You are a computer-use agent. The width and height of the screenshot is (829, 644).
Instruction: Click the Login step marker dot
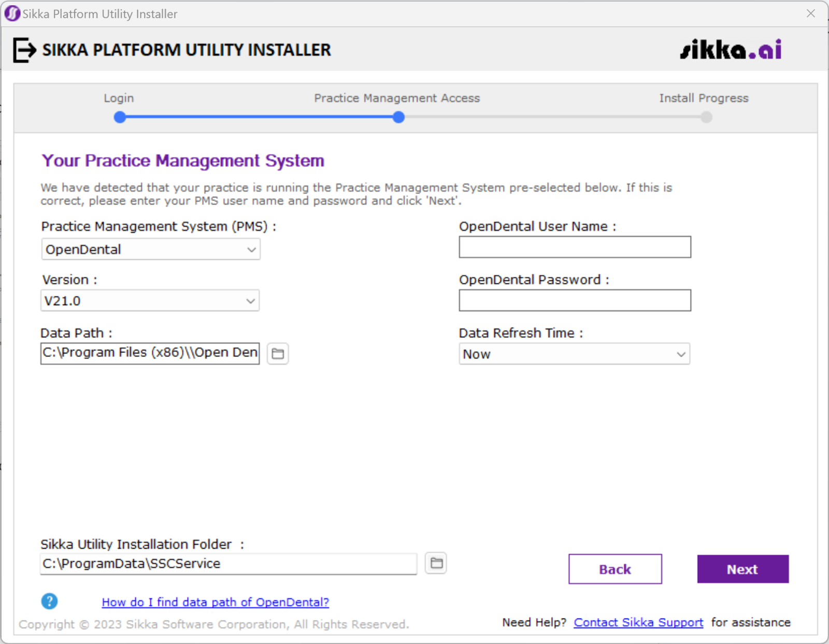coord(120,117)
